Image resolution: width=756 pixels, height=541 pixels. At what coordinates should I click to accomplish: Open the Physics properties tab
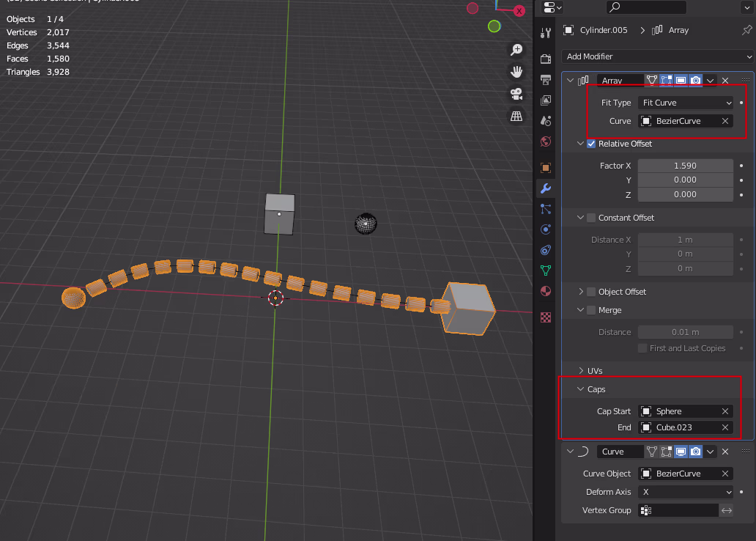coord(546,229)
